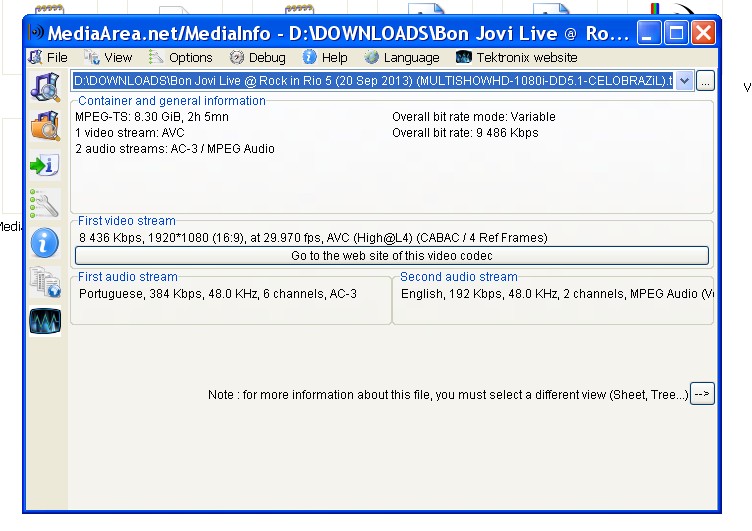752x531 pixels.
Task: Click the MediaInfo title bar app icon
Action: [36, 33]
